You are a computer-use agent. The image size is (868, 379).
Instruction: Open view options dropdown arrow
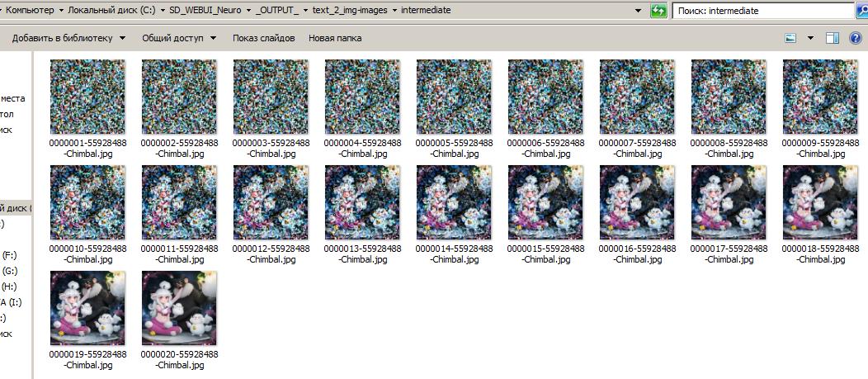click(x=811, y=38)
